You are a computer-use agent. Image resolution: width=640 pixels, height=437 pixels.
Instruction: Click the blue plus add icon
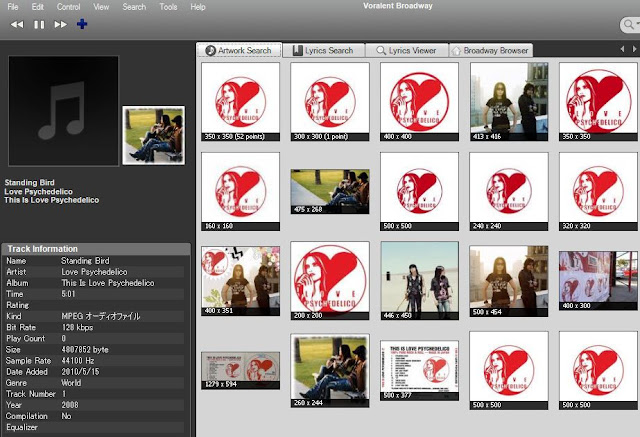coord(82,24)
